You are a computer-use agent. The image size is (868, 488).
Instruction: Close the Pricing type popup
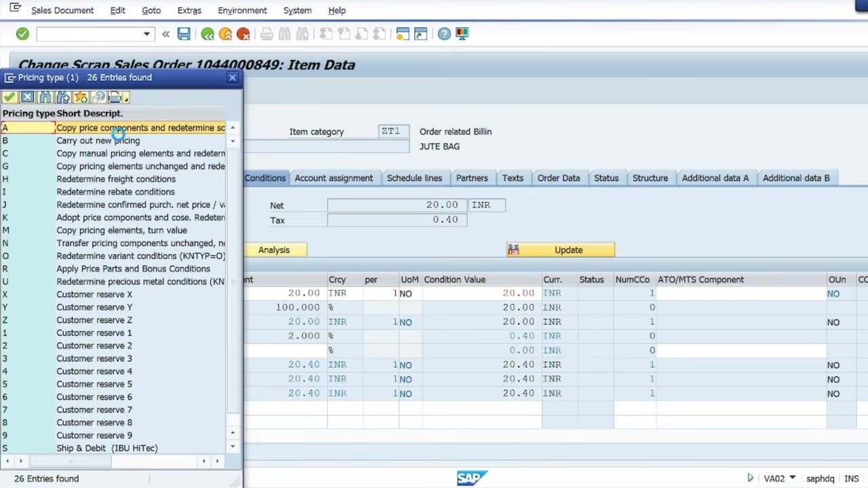[233, 77]
